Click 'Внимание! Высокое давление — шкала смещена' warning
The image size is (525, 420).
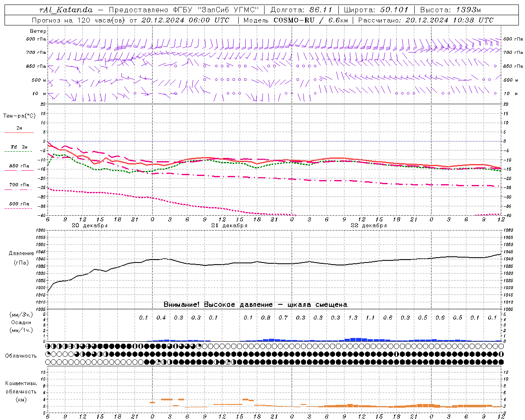[256, 305]
